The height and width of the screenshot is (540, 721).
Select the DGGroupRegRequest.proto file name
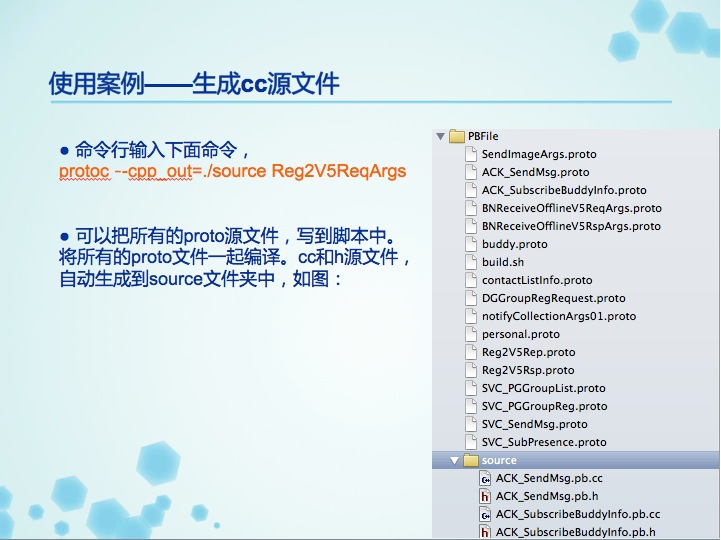click(x=554, y=298)
